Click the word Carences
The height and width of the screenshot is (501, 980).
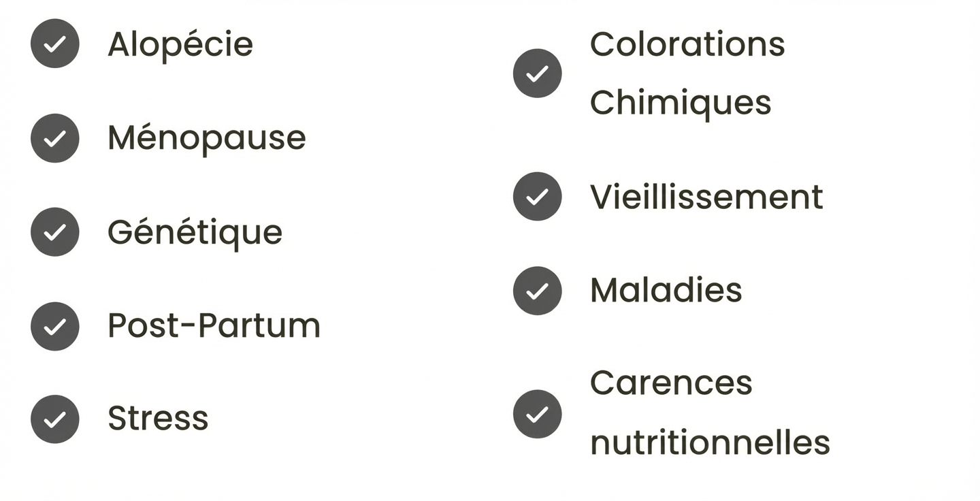click(x=671, y=383)
